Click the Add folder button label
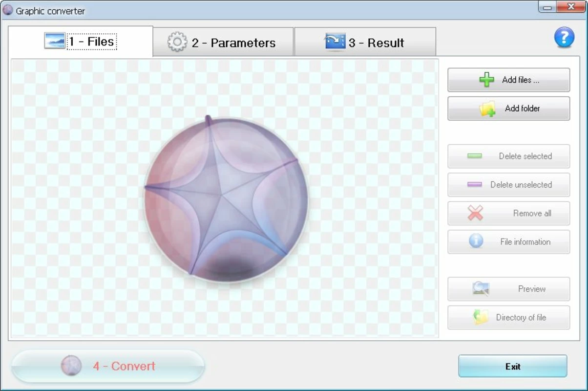Viewport: 588px width, 391px height. click(522, 109)
